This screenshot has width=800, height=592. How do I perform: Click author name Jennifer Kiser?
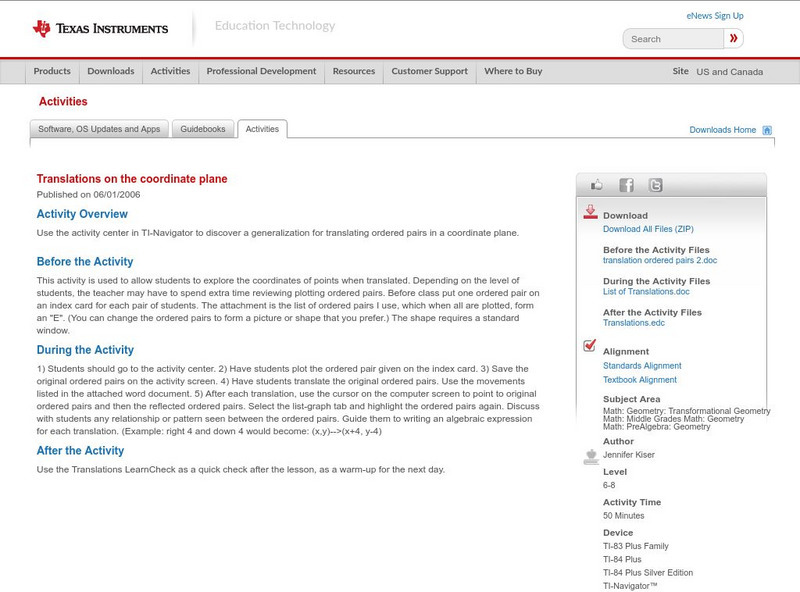click(x=629, y=455)
